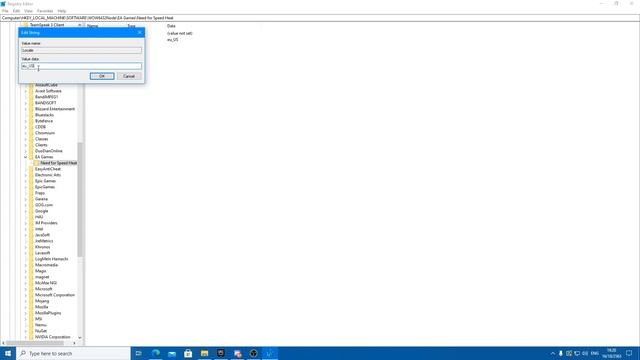640x360 pixels.
Task: Expand the Microsoft Corporation key
Action: 25,295
